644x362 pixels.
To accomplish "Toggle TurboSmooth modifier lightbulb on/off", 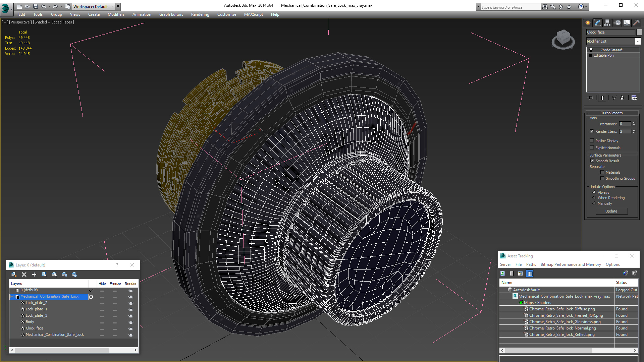I will [591, 50].
